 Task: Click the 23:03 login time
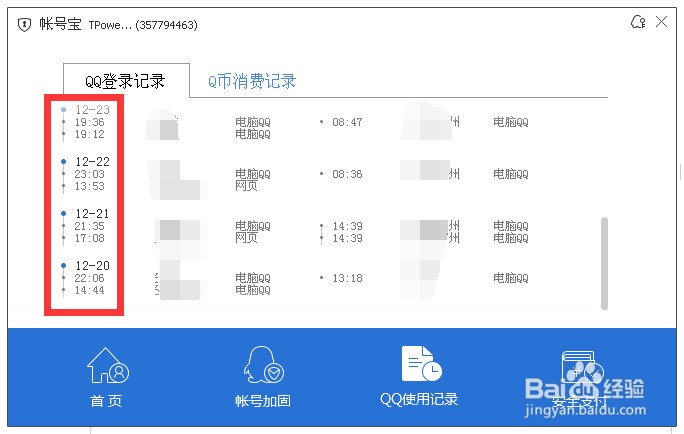(x=89, y=174)
